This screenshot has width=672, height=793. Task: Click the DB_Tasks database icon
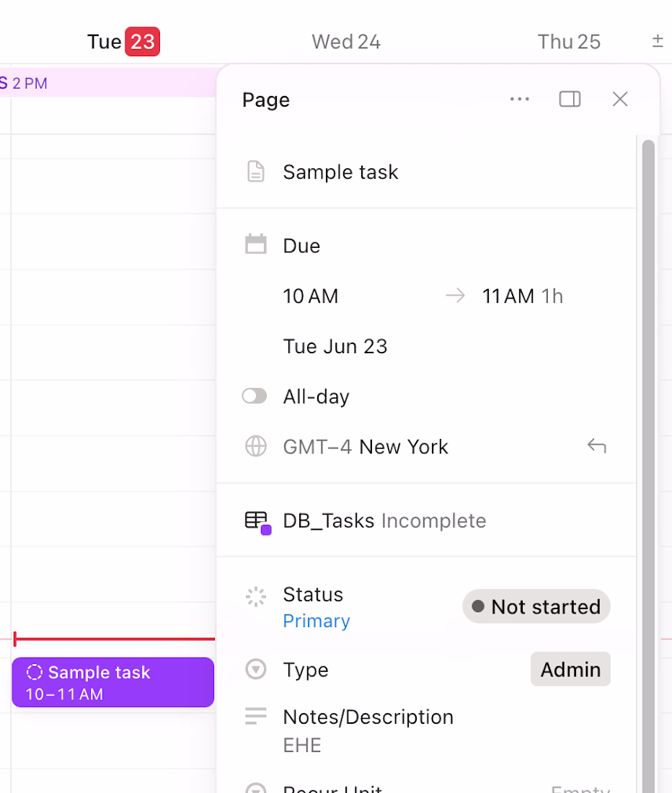258,523
